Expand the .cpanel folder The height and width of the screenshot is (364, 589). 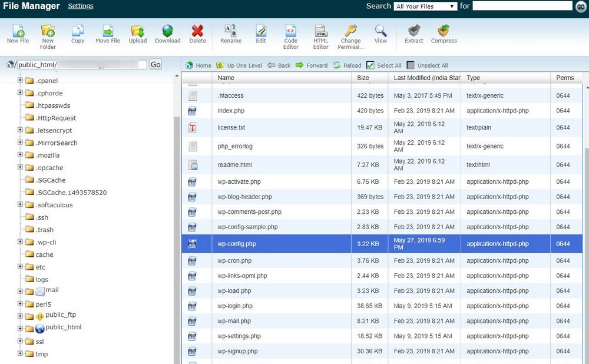(x=20, y=80)
